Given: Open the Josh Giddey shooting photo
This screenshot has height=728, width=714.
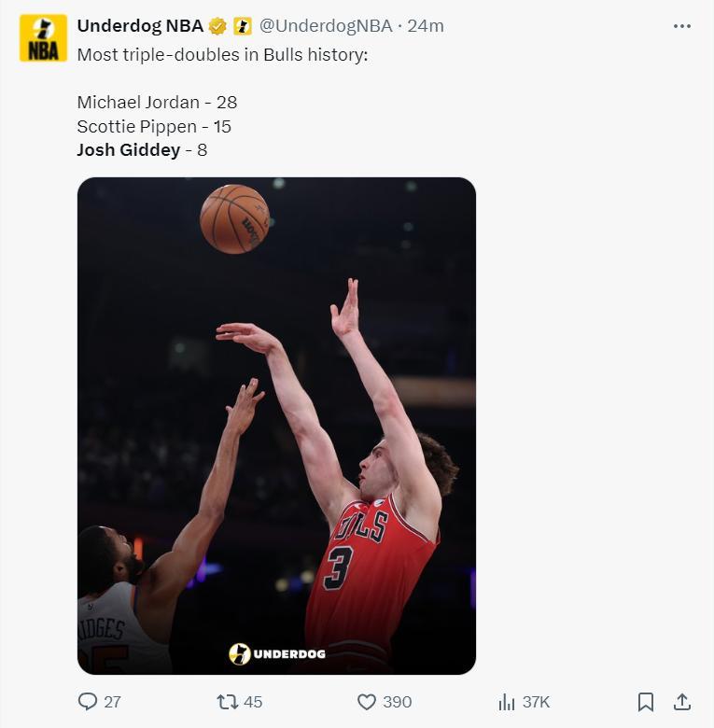Looking at the screenshot, I should pyautogui.click(x=276, y=426).
